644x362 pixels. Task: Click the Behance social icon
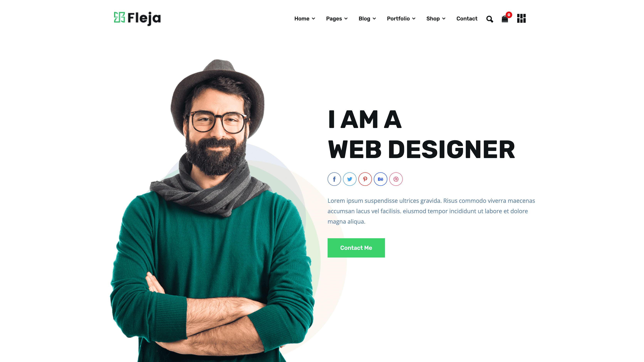click(x=380, y=179)
